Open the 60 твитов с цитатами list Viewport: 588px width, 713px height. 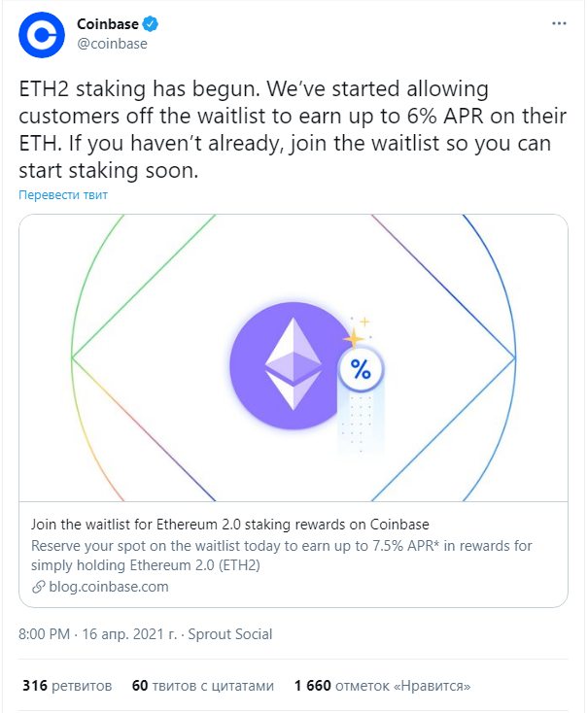203,685
